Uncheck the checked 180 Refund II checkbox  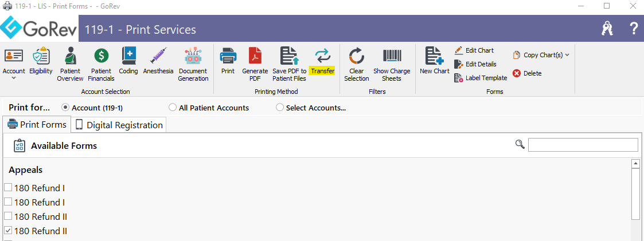[x=8, y=230]
